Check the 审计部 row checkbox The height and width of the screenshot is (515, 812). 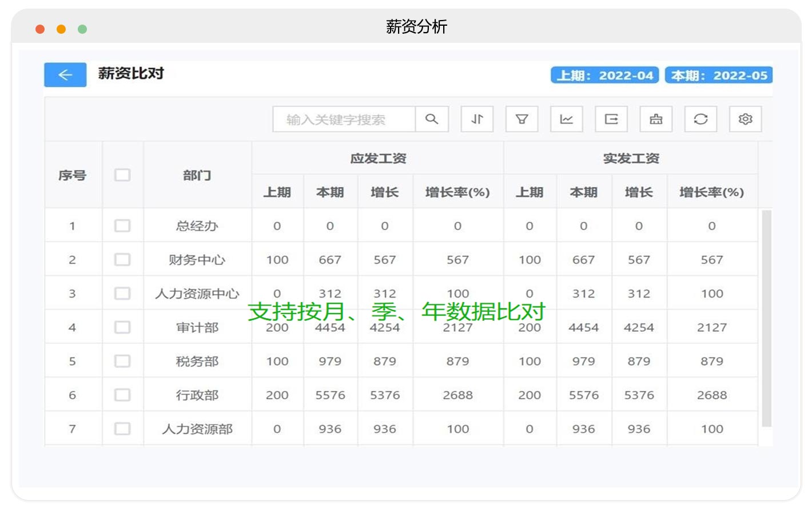[x=122, y=327]
